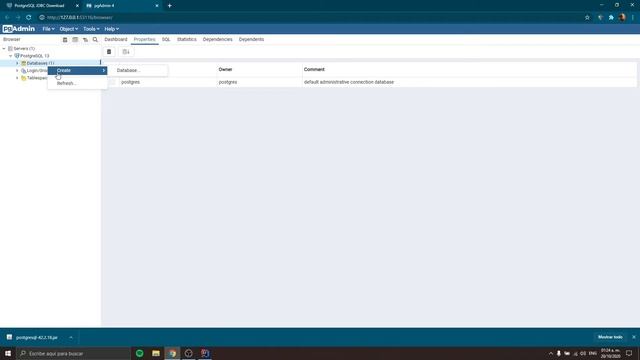Sort by the Comment column header
The height and width of the screenshot is (360, 640).
pos(314,69)
